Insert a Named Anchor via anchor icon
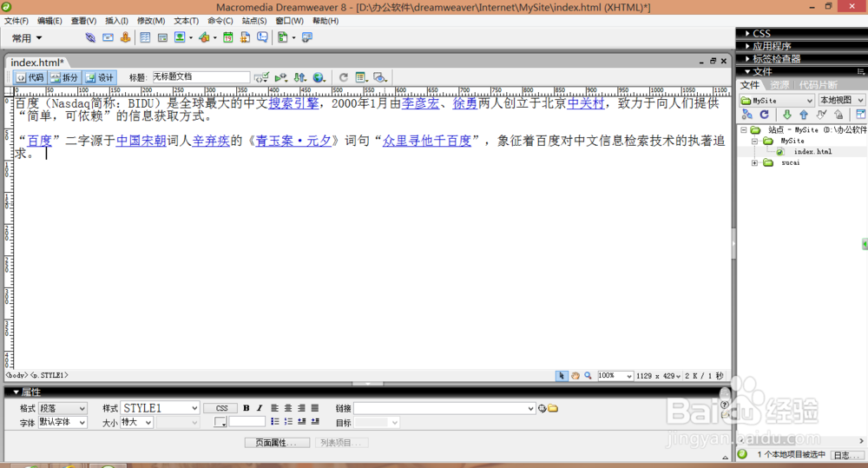 [x=126, y=37]
